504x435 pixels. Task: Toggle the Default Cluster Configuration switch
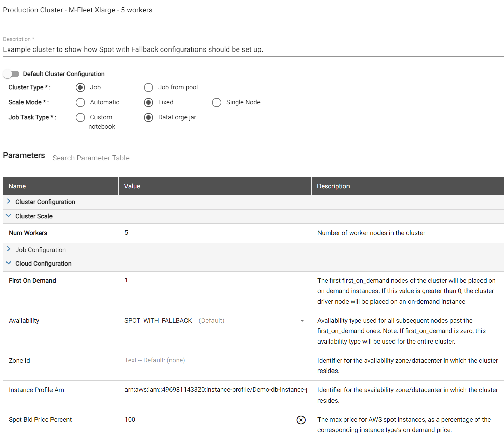pos(11,74)
